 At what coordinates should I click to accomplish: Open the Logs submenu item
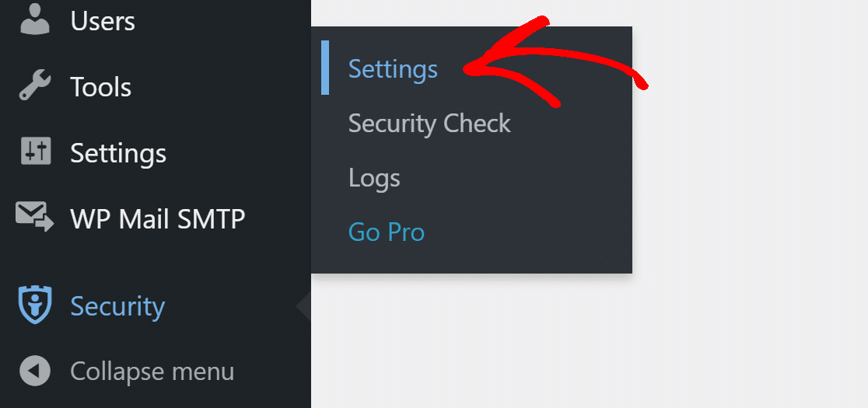374,178
